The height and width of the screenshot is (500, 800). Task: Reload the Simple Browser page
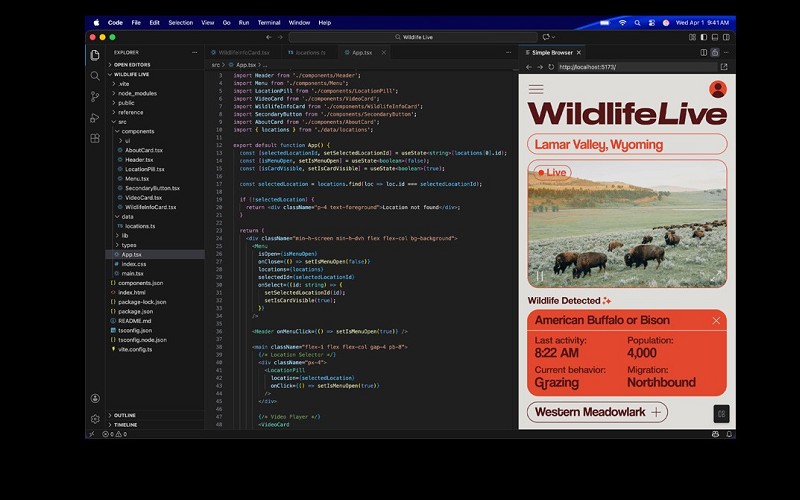click(551, 67)
